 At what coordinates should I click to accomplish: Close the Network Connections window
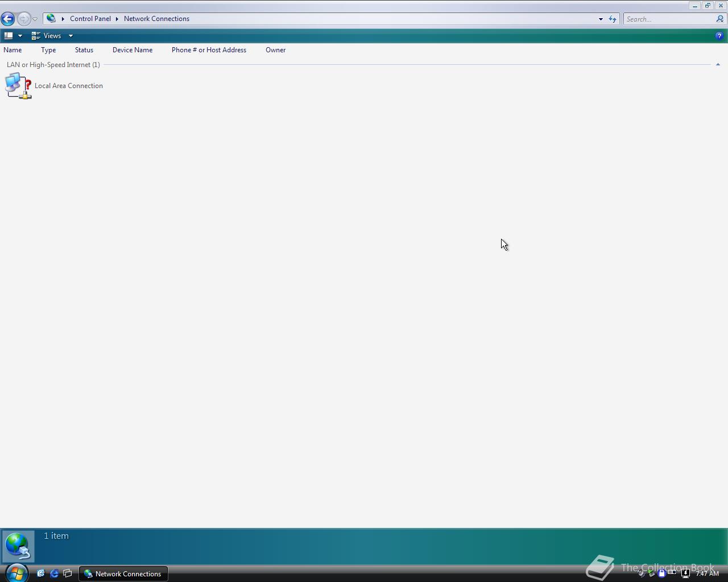[x=721, y=6]
